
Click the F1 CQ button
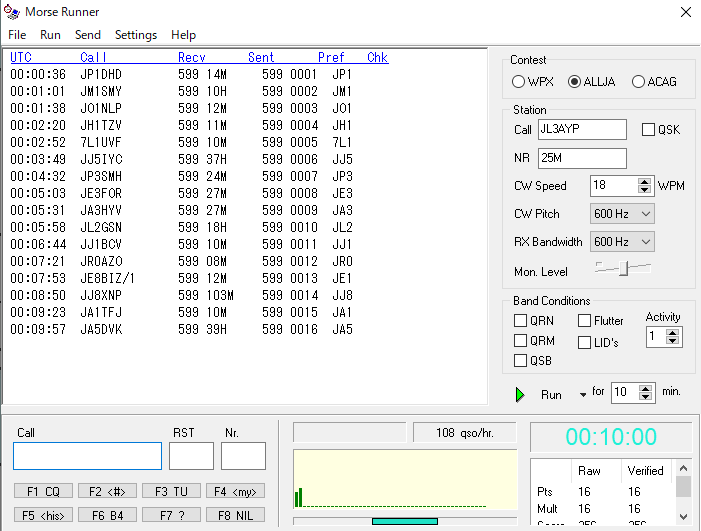coord(43,491)
